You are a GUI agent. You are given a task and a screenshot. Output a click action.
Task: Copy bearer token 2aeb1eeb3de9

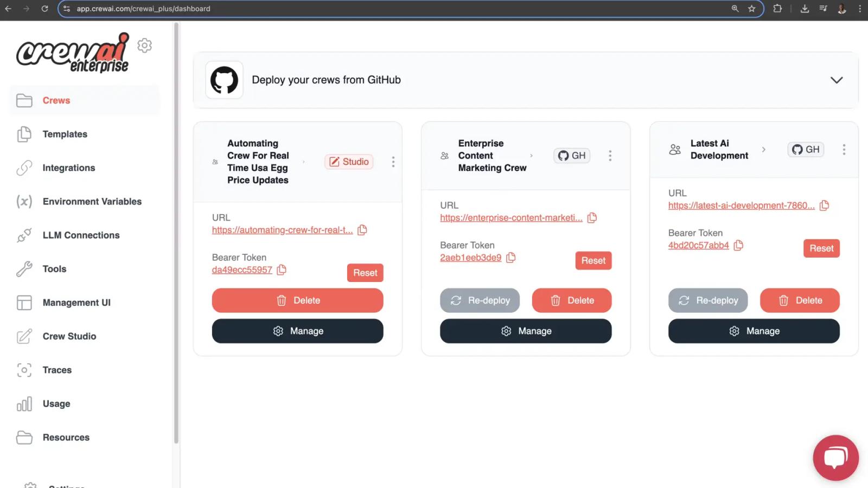click(510, 258)
